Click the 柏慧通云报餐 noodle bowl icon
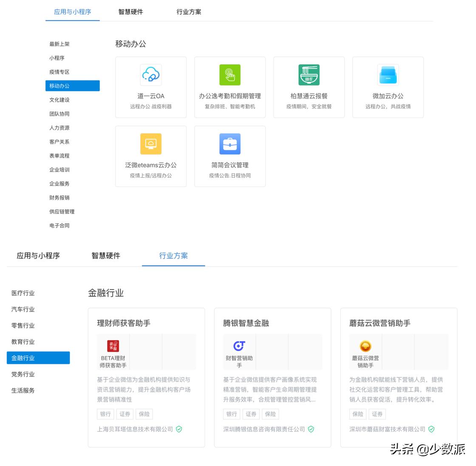 pyautogui.click(x=309, y=75)
